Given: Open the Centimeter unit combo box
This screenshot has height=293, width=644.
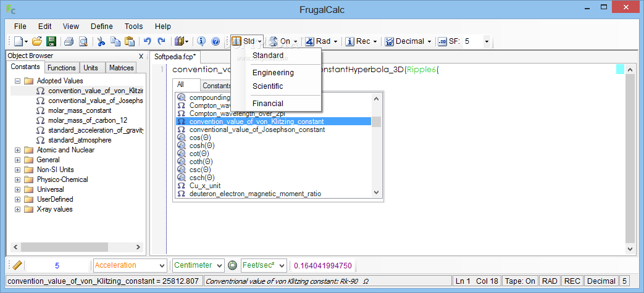Looking at the screenshot, I should (x=198, y=265).
